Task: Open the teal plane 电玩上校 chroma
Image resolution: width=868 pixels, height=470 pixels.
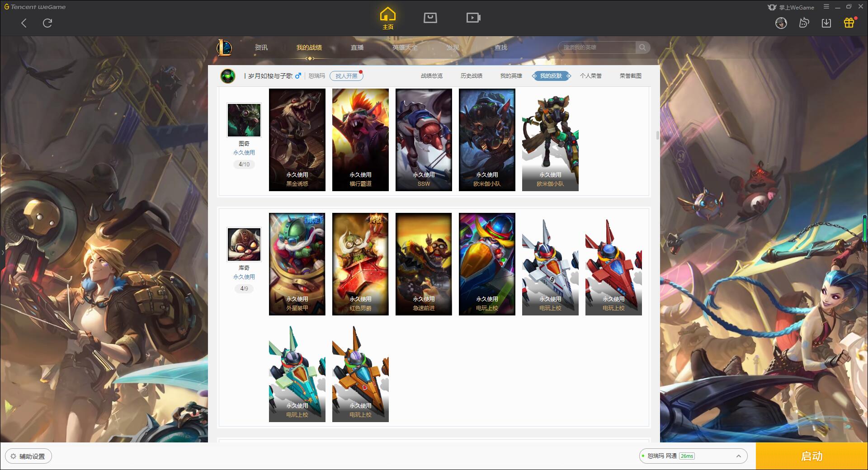Action: [297, 374]
